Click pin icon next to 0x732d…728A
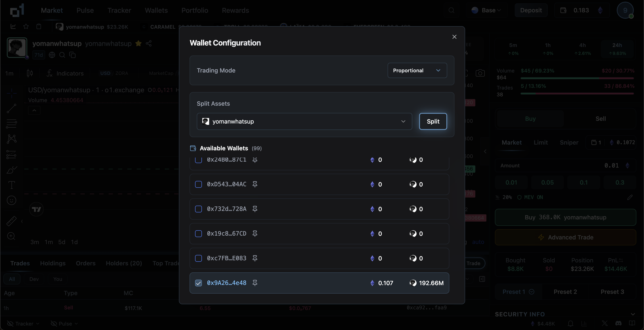The image size is (644, 330). click(x=255, y=209)
